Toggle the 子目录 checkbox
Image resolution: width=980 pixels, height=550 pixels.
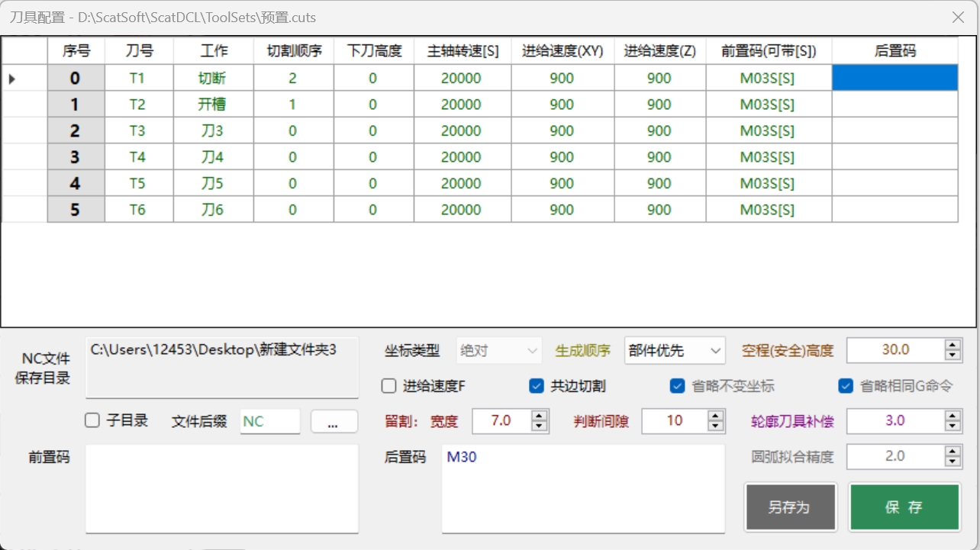[92, 420]
